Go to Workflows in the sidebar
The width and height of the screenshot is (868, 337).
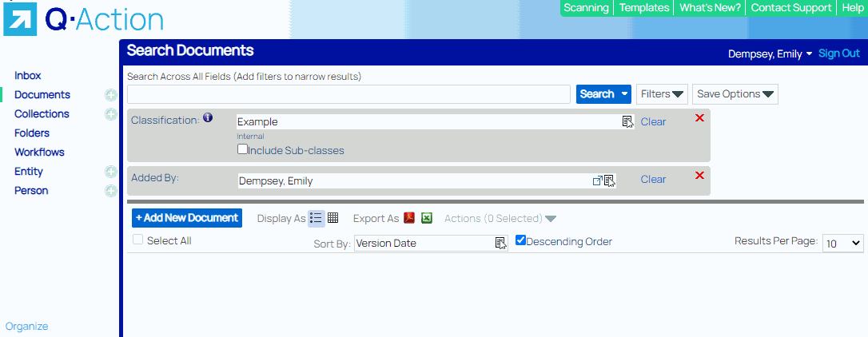coord(39,152)
